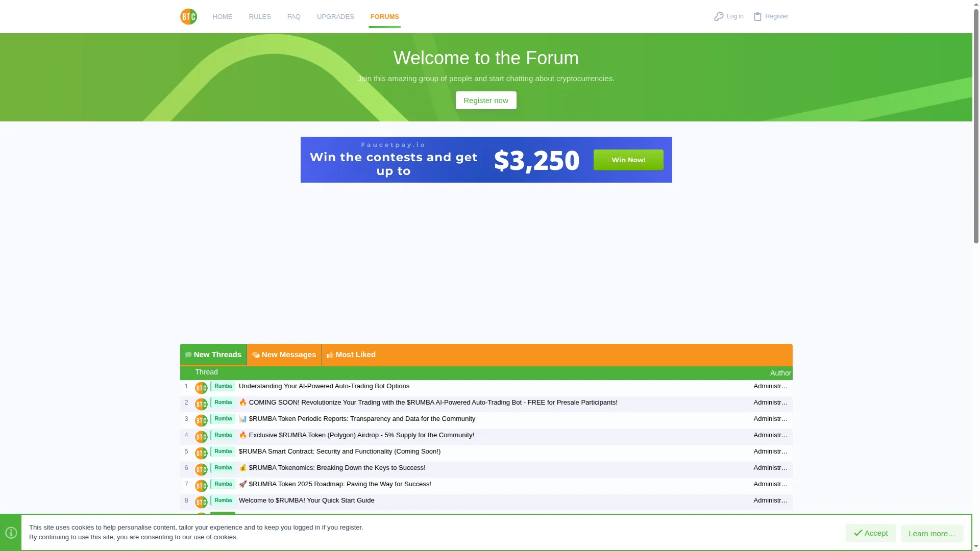This screenshot has height=551, width=980.
Task: Click the Learn more cookie button
Action: tap(932, 534)
